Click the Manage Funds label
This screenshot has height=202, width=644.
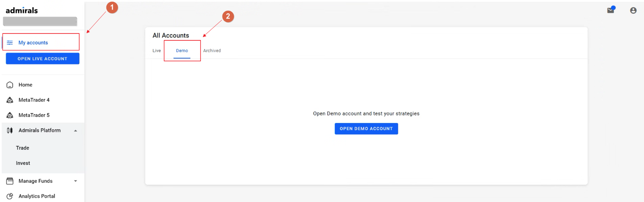coord(35,181)
